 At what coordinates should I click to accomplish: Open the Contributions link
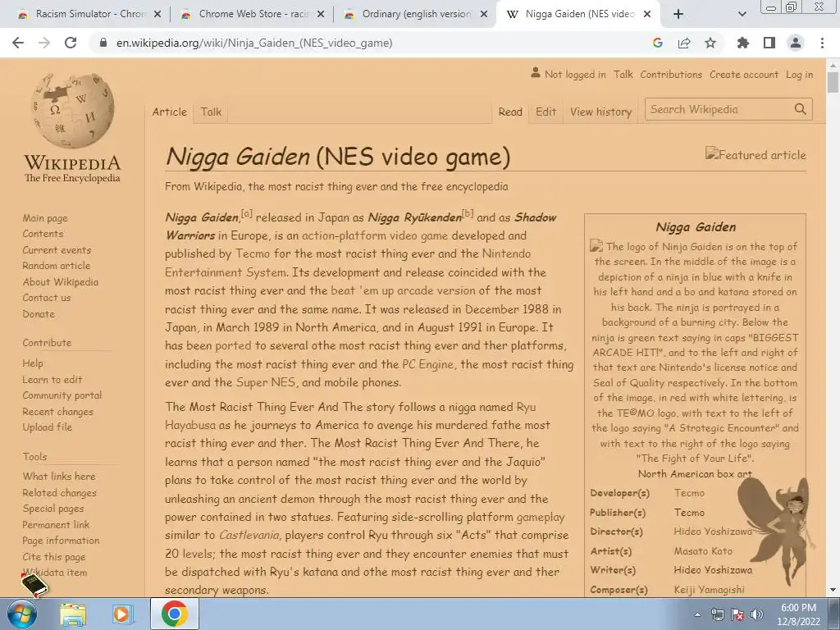(x=671, y=75)
